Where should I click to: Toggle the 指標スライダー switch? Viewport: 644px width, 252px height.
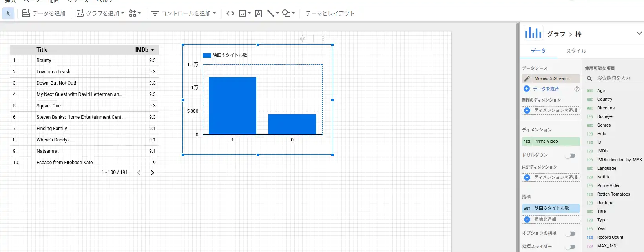pos(571,247)
